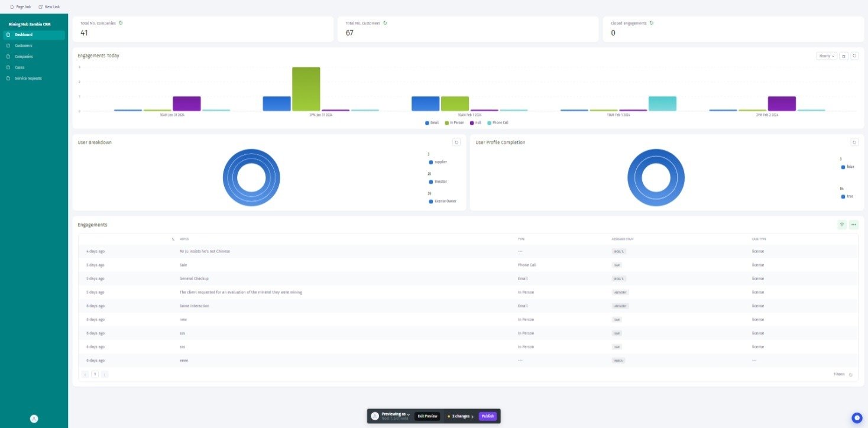868x428 pixels.
Task: Open the 'General Checkup' engagement row
Action: 468,278
